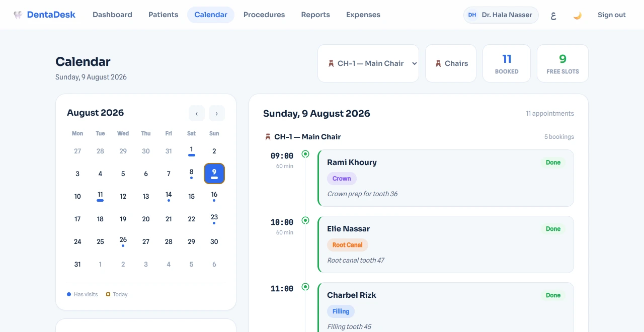Click the Crown procedure tag
644x332 pixels.
342,179
